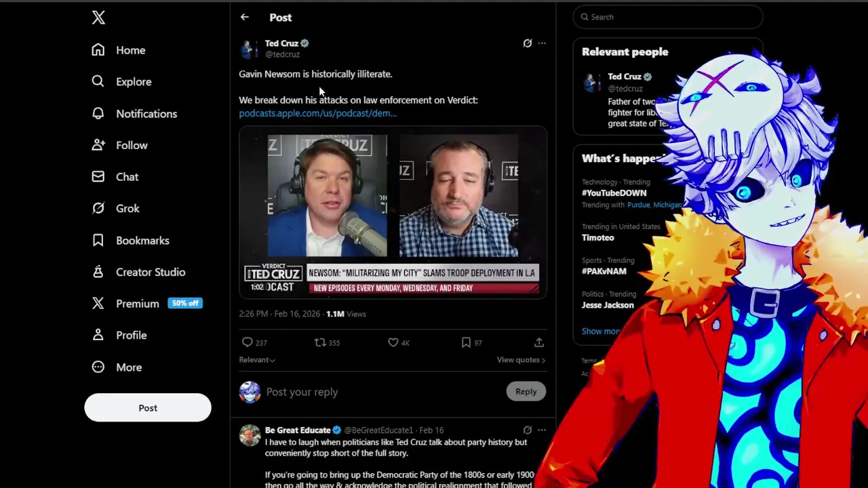Click @BeGreatEducate1 handle
Screen dimensions: 868x488
(x=378, y=430)
